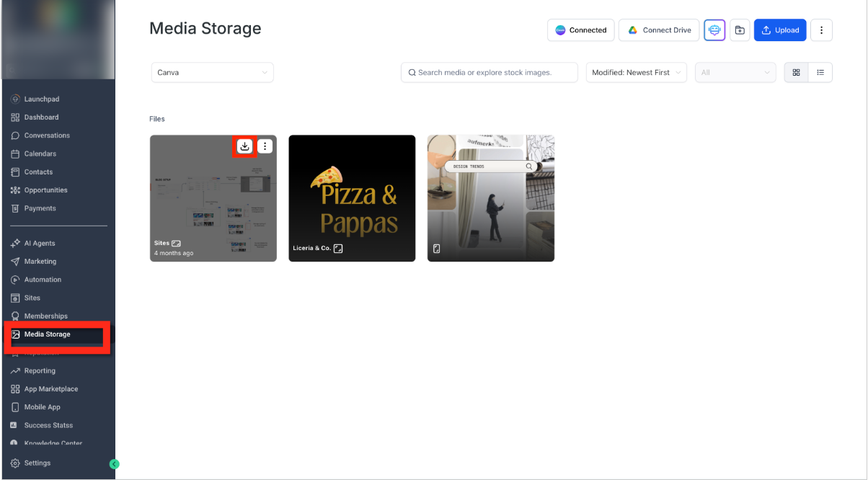Screen dimensions: 868x480
Task: Open Modified: Newest First sort dropdown
Action: pos(637,73)
